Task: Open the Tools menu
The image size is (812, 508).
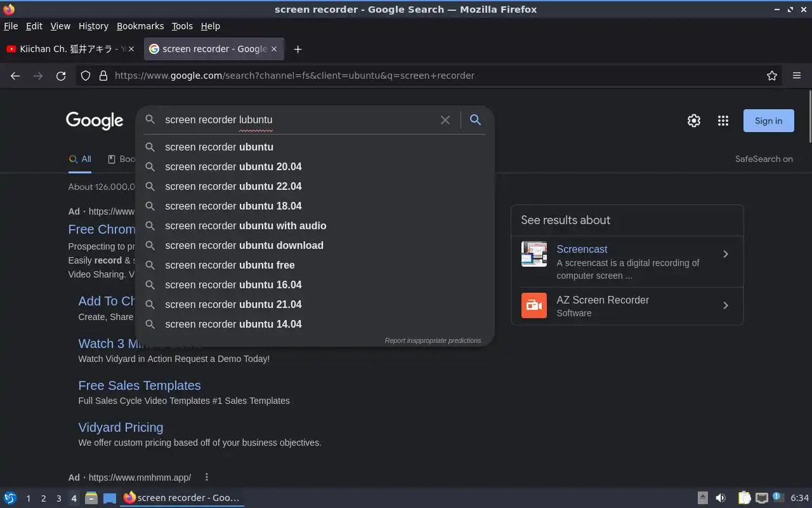Action: tap(182, 26)
